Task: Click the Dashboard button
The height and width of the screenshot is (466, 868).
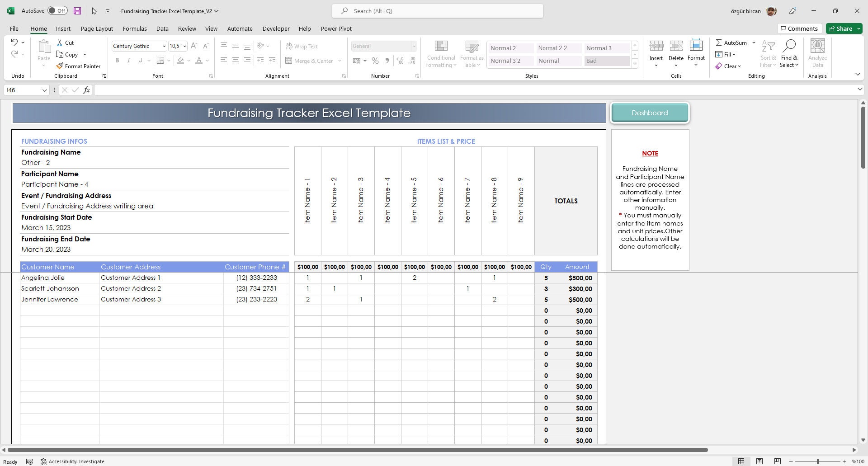Action: (x=650, y=113)
